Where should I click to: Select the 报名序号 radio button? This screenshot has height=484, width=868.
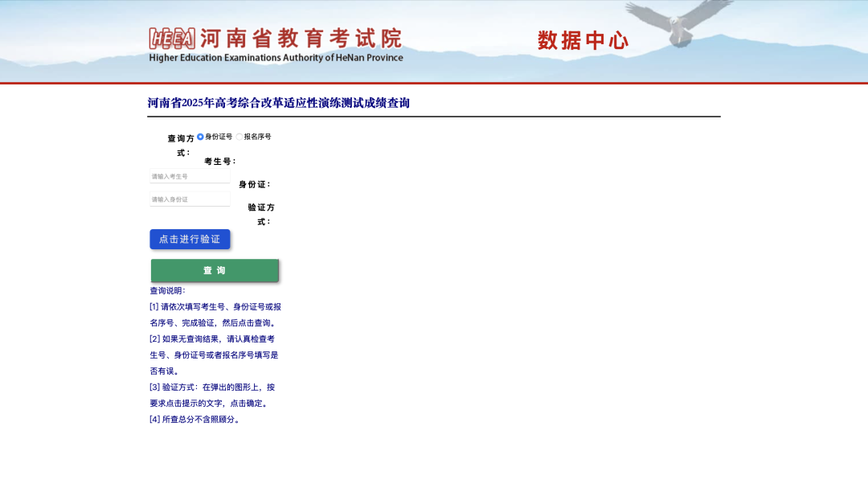[x=240, y=137]
